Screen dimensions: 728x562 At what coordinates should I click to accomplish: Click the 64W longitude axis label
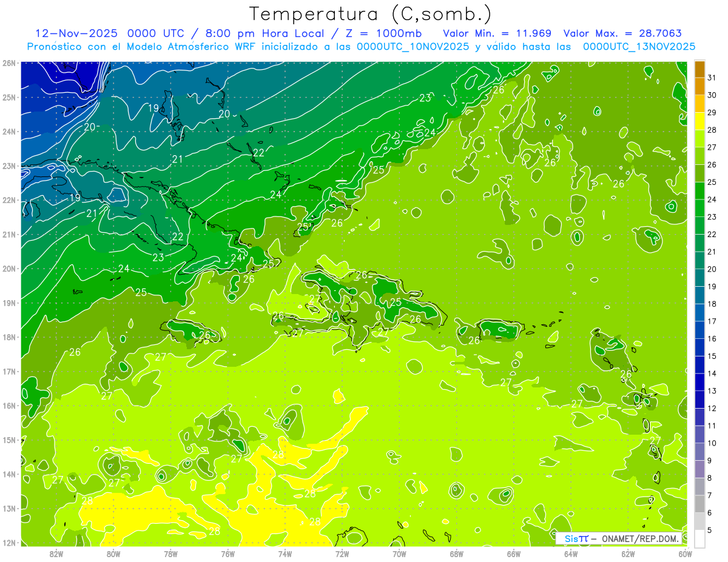click(x=571, y=554)
